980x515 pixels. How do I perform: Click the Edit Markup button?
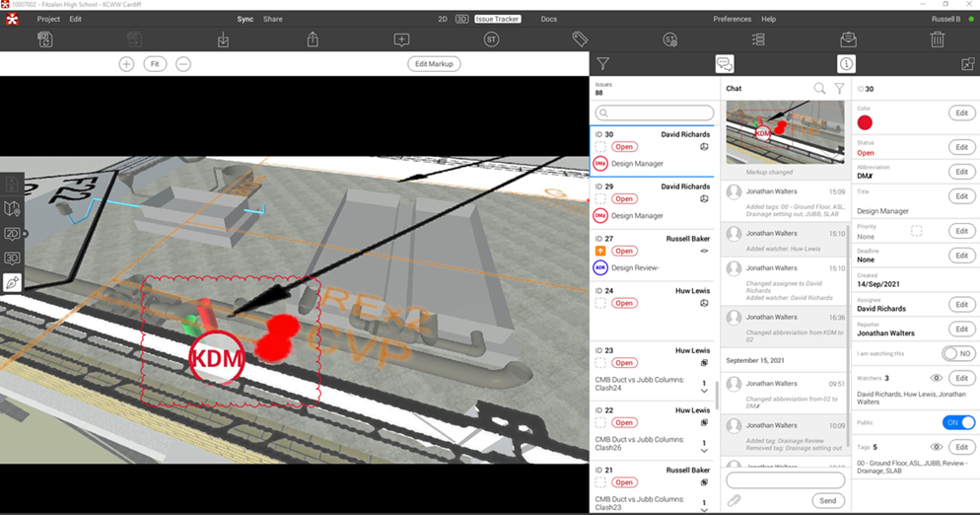pyautogui.click(x=434, y=64)
